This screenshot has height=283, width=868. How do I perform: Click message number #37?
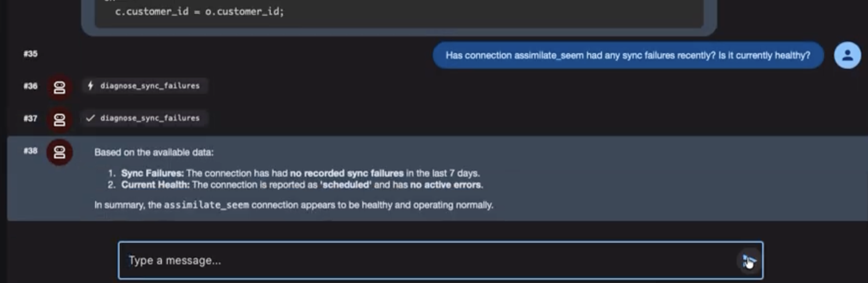(31, 118)
